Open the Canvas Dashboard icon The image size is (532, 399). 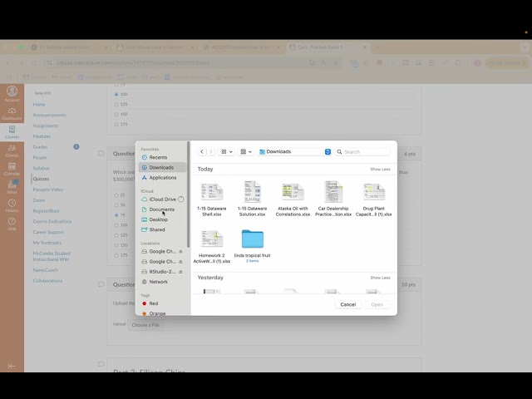pos(12,113)
